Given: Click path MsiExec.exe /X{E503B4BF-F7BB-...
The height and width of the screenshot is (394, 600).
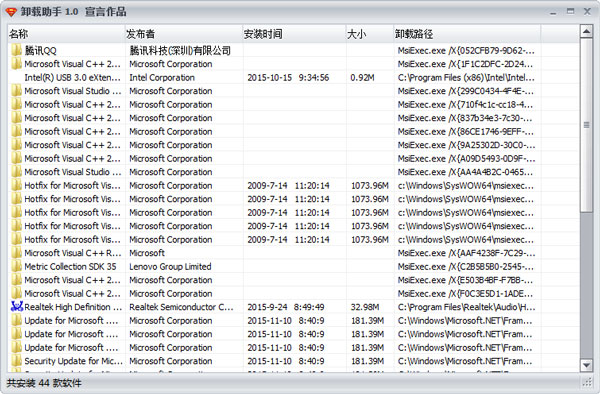Looking at the screenshot, I should coord(465,280).
